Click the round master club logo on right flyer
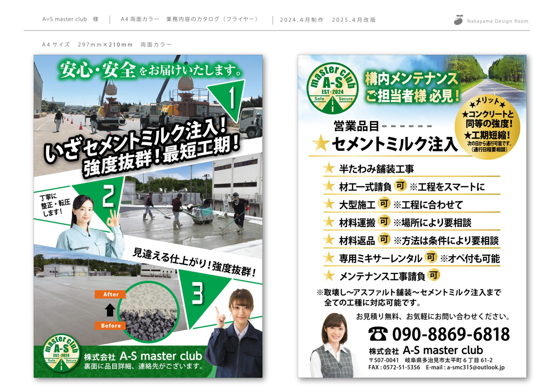Viewport: 555px width, 392px height. click(332, 88)
